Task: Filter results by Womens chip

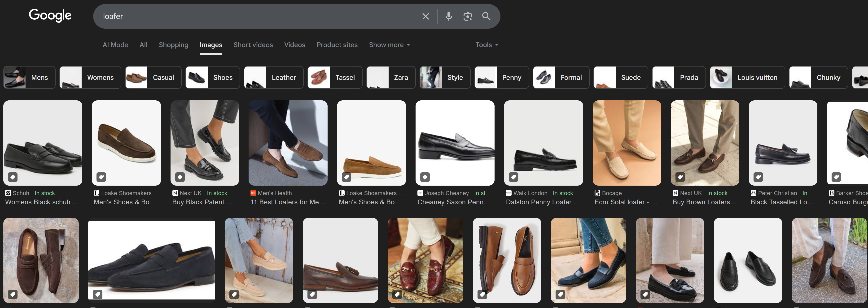Action: pos(90,78)
